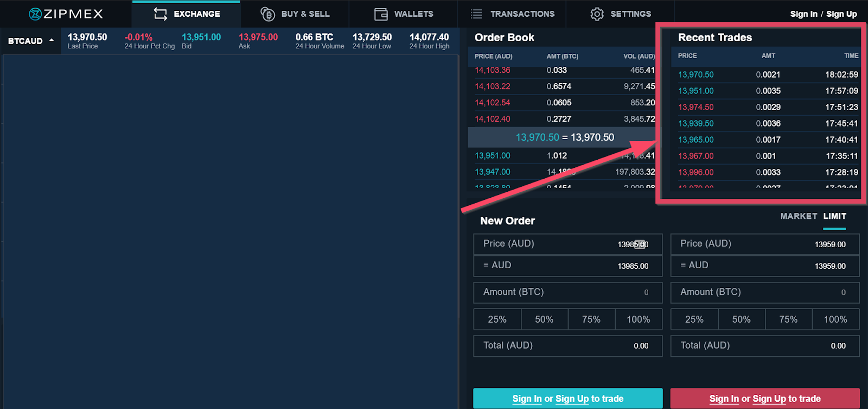Click the Exchange arrows icon
The height and width of the screenshot is (409, 868).
click(x=161, y=14)
